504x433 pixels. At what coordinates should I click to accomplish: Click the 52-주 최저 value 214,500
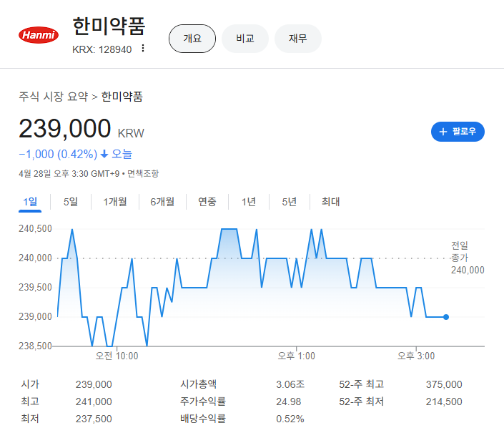444,402
